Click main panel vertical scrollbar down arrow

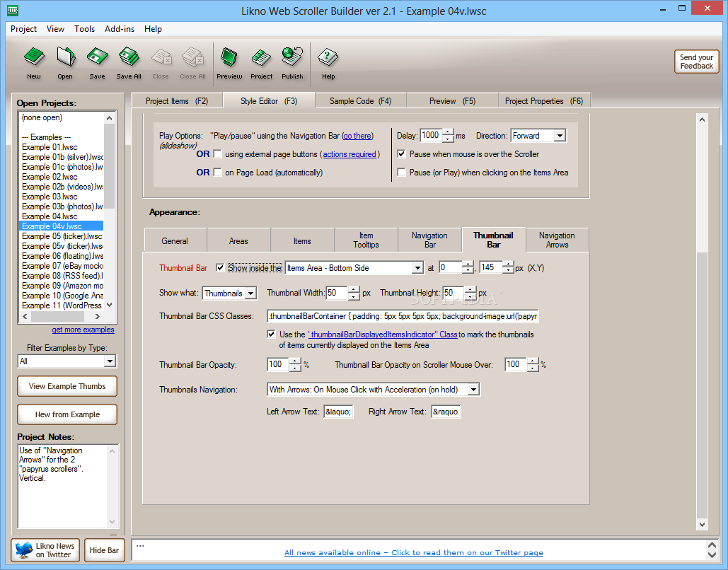pyautogui.click(x=702, y=525)
